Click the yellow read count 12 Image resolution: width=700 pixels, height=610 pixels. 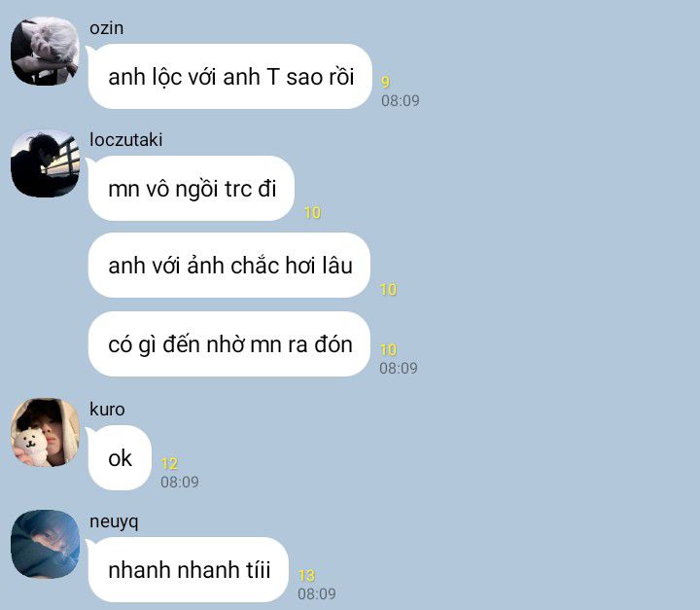(x=169, y=463)
